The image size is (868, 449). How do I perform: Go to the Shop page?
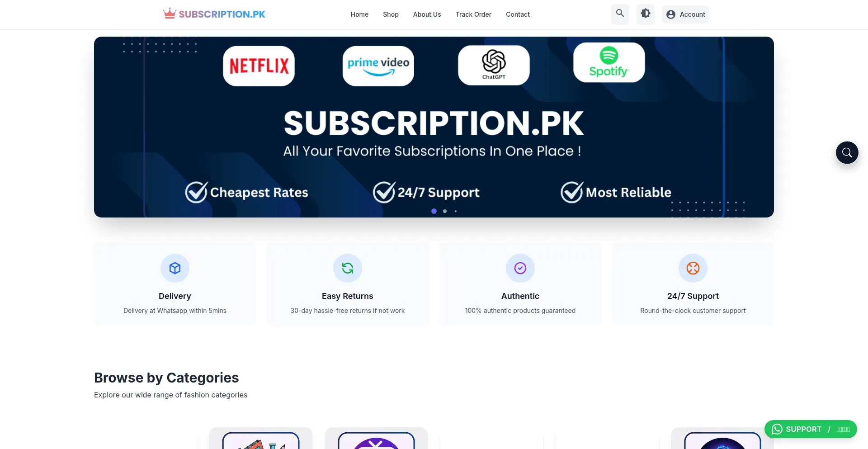point(391,14)
